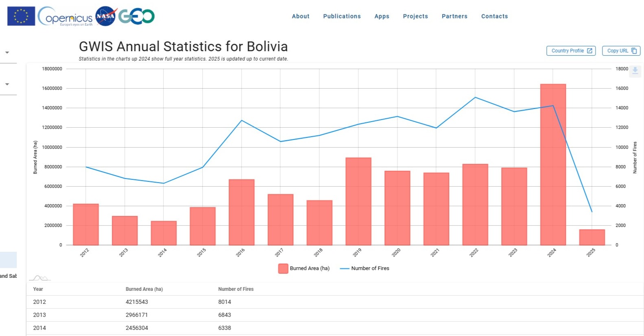Open the About menu

(300, 16)
